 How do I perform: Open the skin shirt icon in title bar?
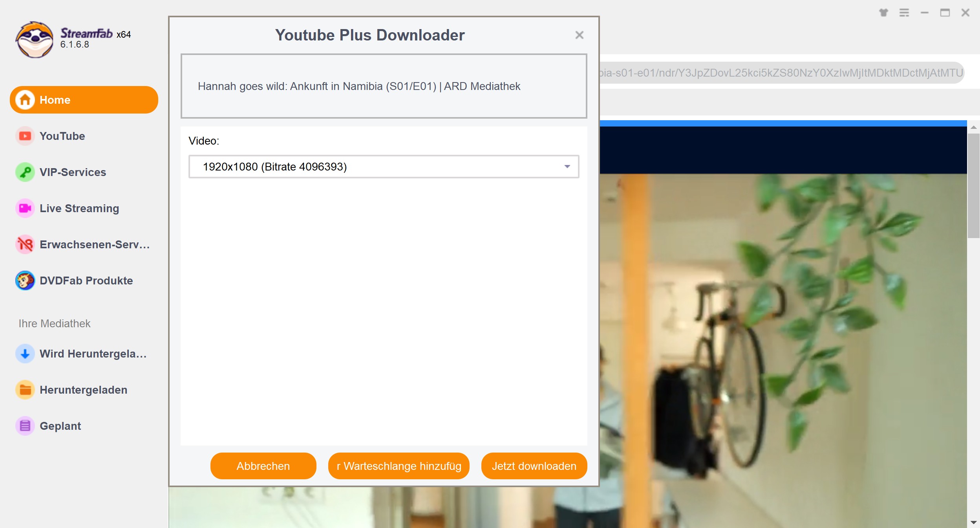(x=883, y=13)
